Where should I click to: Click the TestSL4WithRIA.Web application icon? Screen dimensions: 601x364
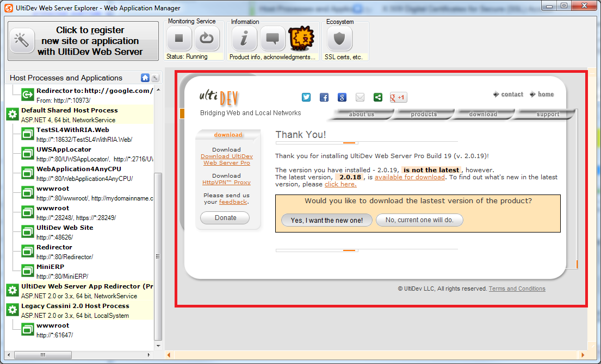click(x=28, y=134)
